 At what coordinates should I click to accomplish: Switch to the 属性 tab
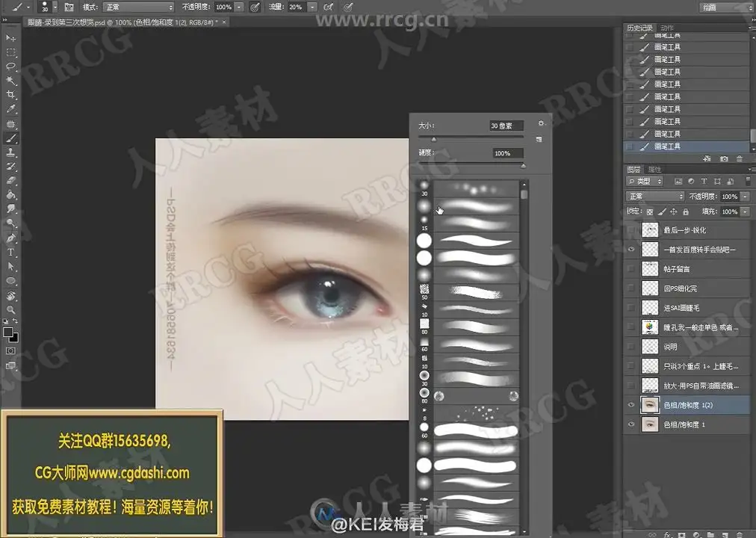[654, 169]
